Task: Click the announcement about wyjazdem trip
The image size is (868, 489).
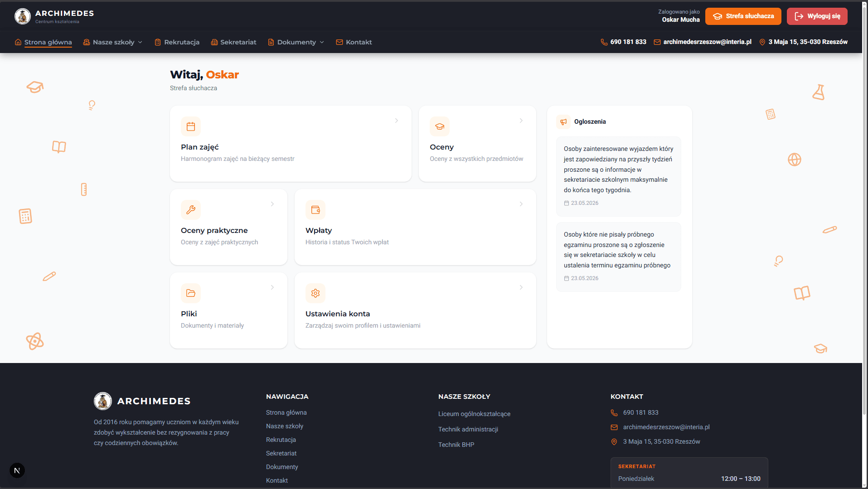Action: [x=619, y=176]
